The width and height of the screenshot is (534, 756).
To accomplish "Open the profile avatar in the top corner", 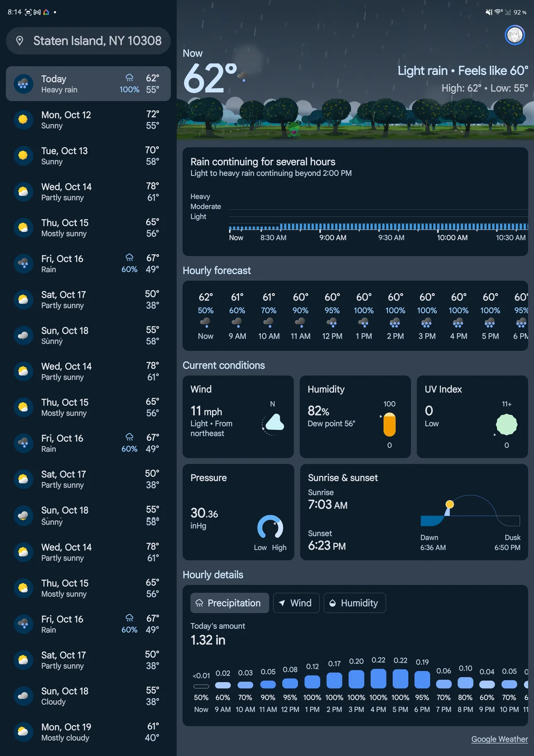I will (x=515, y=35).
